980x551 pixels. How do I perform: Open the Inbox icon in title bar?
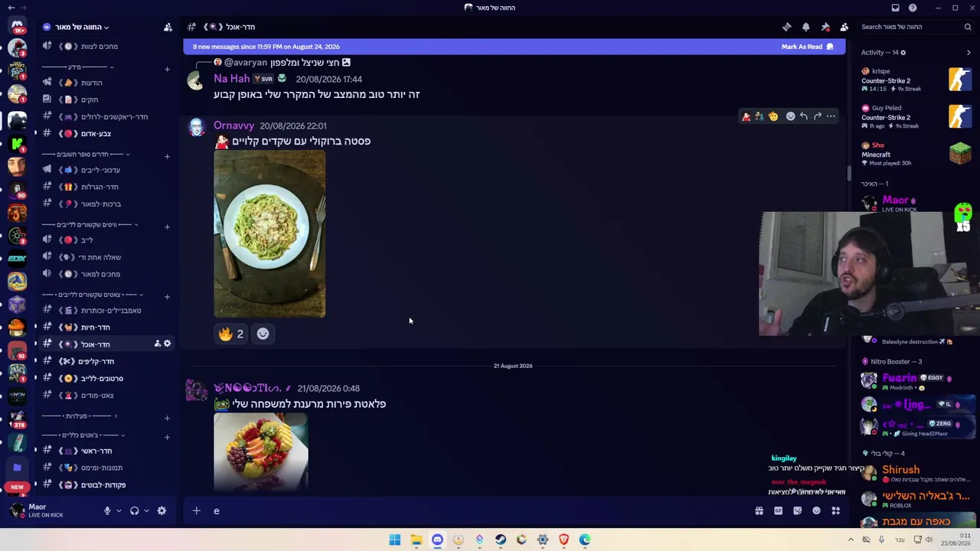(895, 8)
